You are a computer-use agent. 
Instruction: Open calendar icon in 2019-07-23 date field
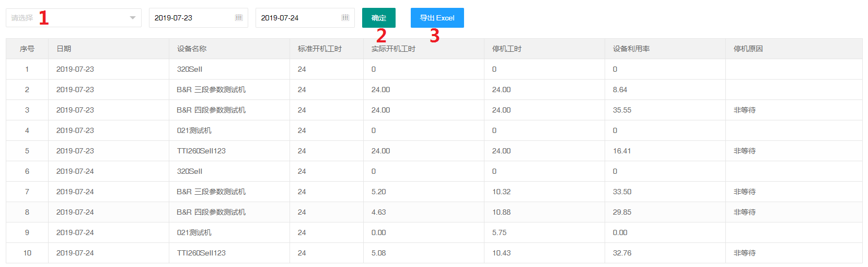[239, 18]
